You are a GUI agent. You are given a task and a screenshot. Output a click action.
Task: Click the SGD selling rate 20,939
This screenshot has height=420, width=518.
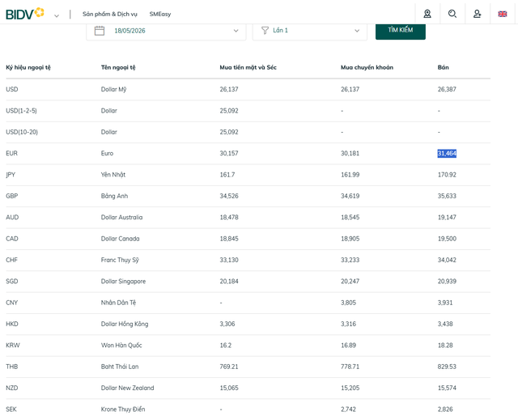[447, 282]
